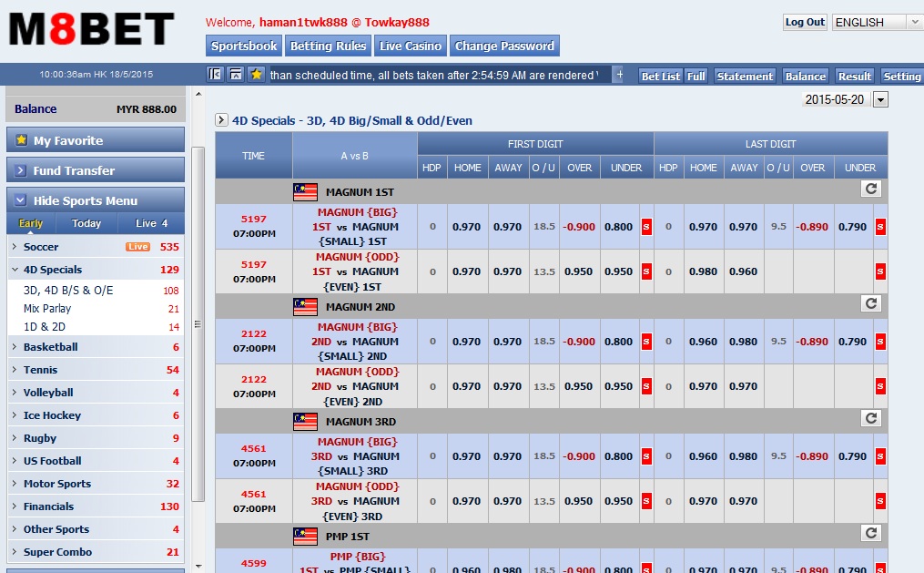Viewport: 924px width, 573px height.
Task: Switch to the Today tab
Action: click(x=86, y=223)
